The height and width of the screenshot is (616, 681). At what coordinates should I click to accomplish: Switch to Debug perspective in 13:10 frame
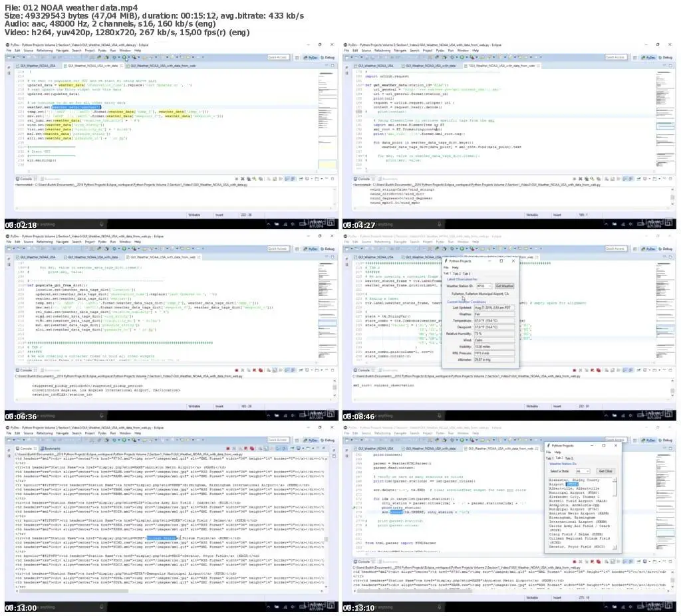click(x=665, y=440)
